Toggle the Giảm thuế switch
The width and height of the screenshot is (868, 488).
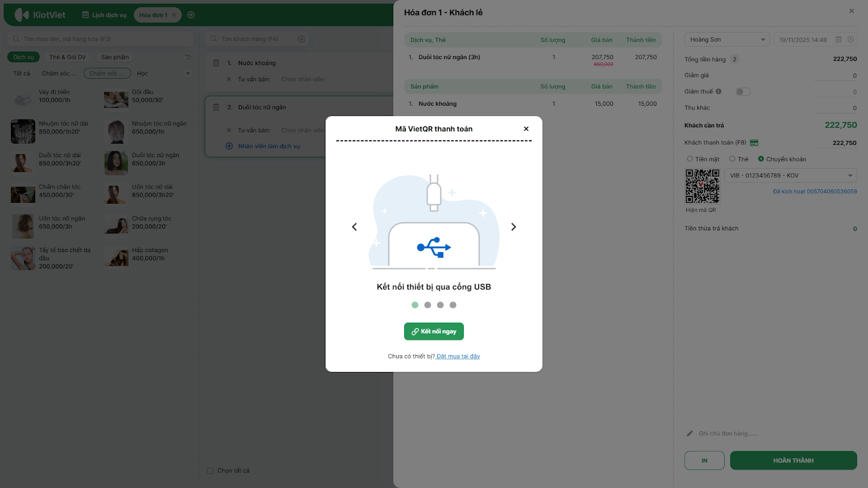coord(743,92)
